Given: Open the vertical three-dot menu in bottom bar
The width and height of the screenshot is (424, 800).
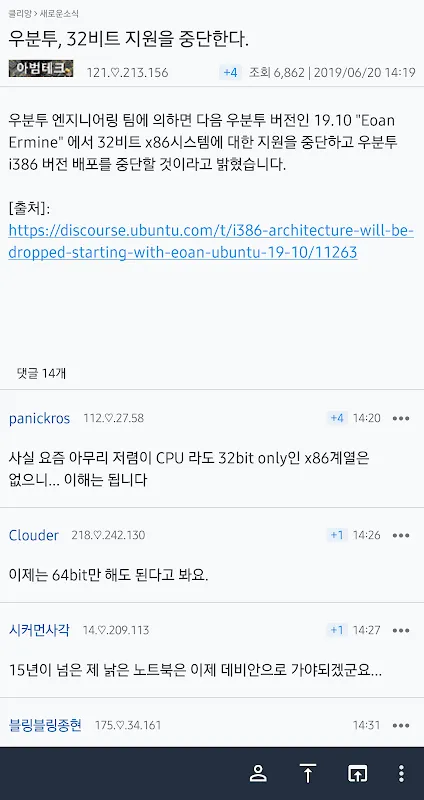Looking at the screenshot, I should click(402, 773).
